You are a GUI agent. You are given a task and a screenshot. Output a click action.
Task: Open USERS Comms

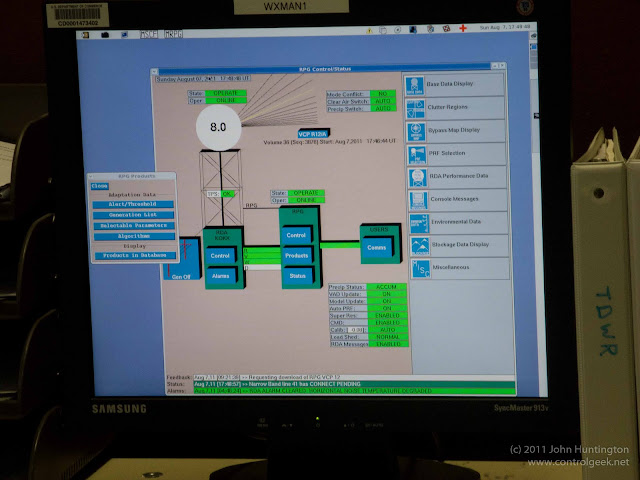[377, 247]
